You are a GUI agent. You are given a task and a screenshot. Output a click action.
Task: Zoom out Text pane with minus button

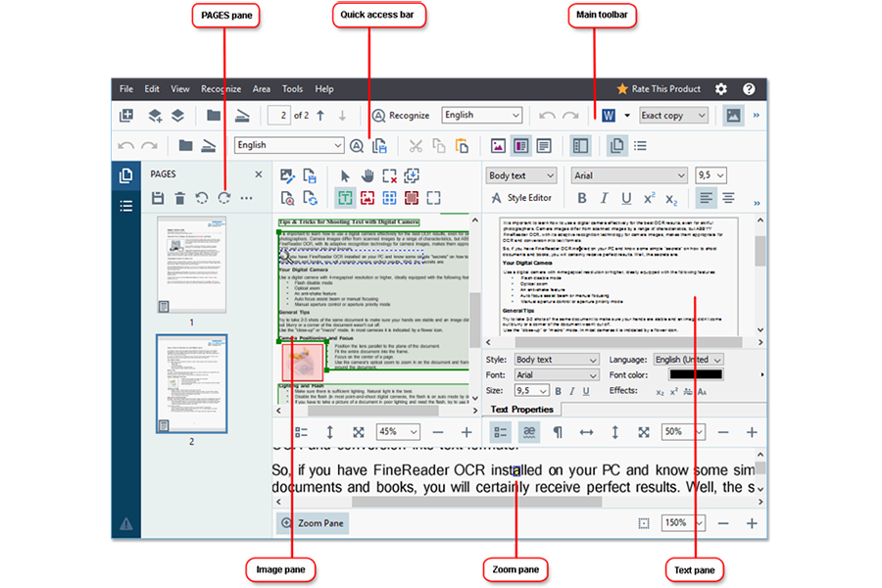click(723, 432)
